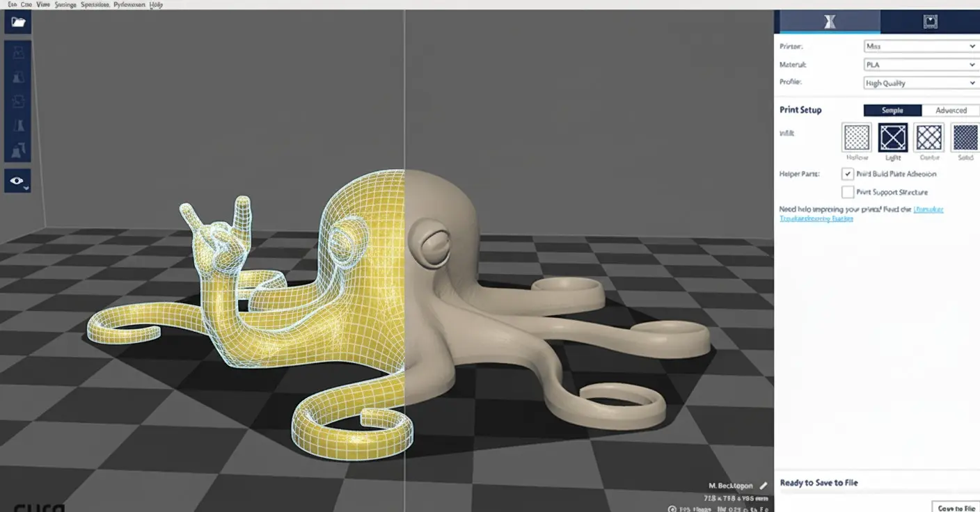Uncheck Print Build Plate Adhesion
980x512 pixels.
pyautogui.click(x=848, y=174)
